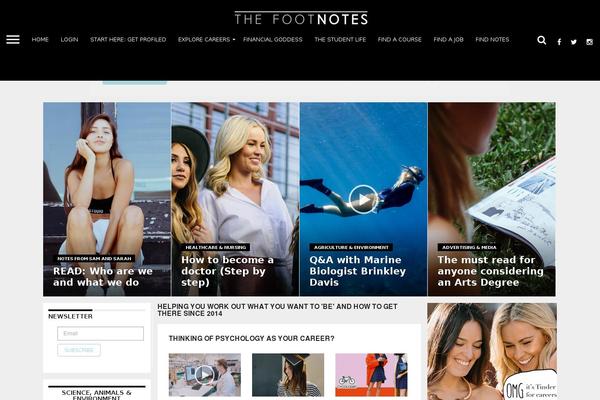This screenshot has height=400, width=600.
Task: Go to the Home menu item
Action: pyautogui.click(x=40, y=39)
